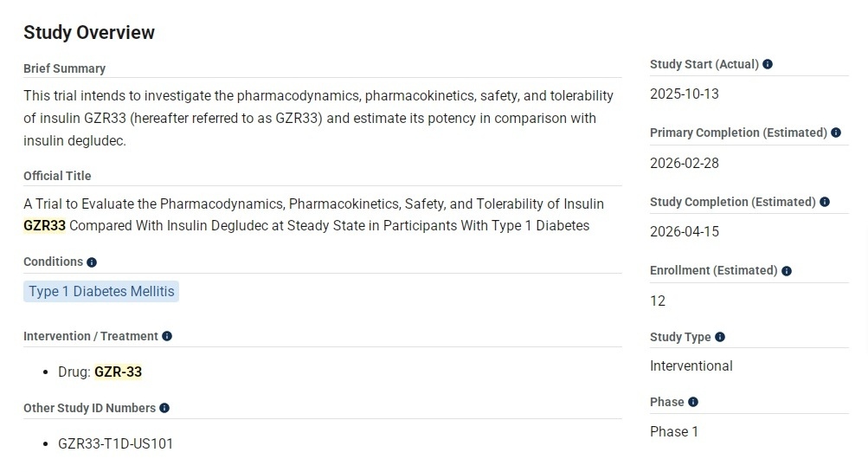Click the Primary Completion (Estimated) info icon
This screenshot has width=868, height=472.
coord(836,133)
